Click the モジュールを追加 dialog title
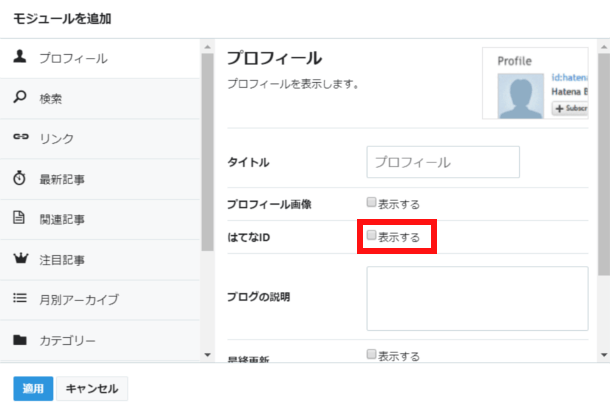Image resolution: width=610 pixels, height=405 pixels. 62,18
